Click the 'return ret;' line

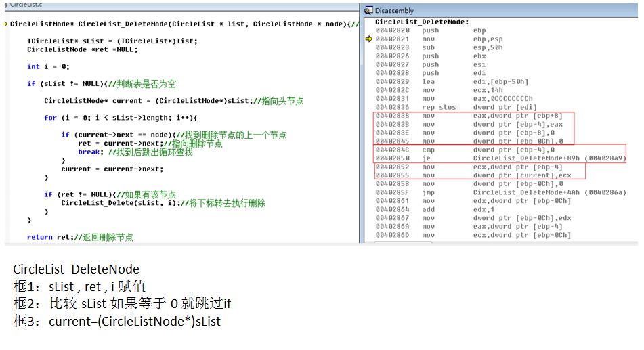[80, 237]
